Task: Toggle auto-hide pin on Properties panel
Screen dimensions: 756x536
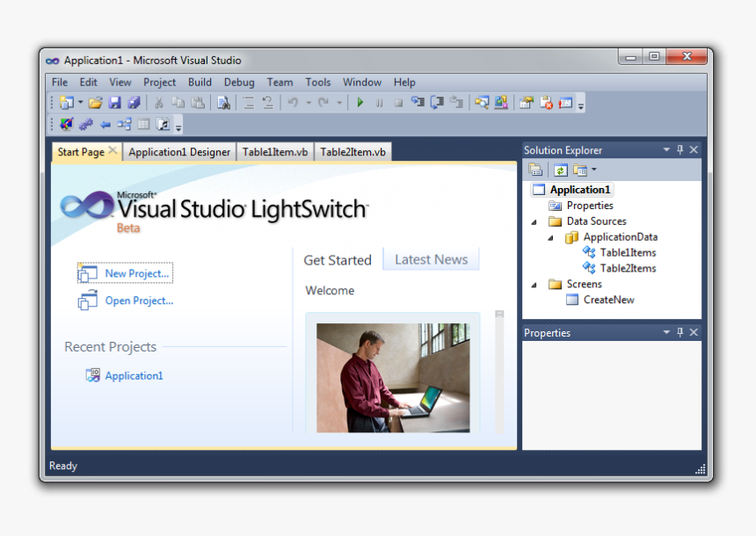Action: click(x=680, y=332)
